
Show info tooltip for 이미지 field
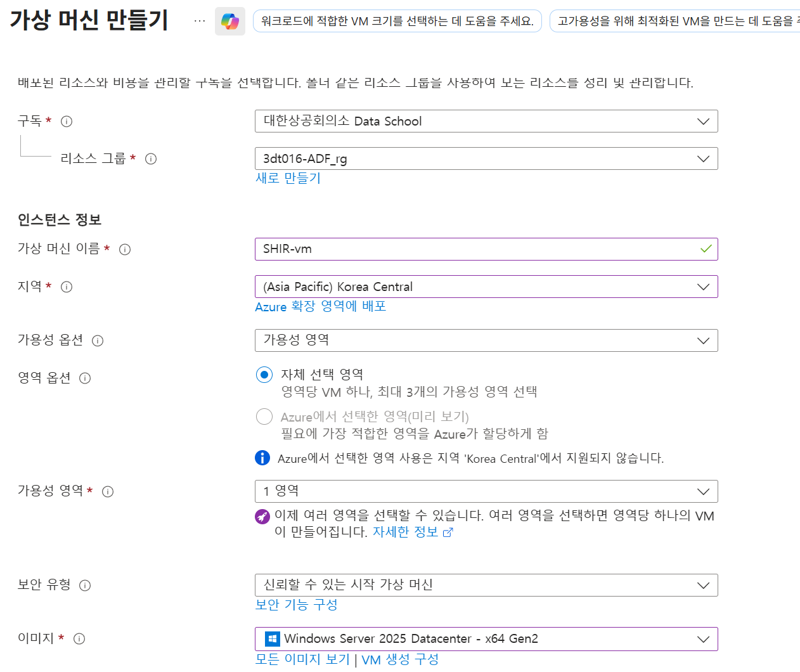[x=79, y=638]
